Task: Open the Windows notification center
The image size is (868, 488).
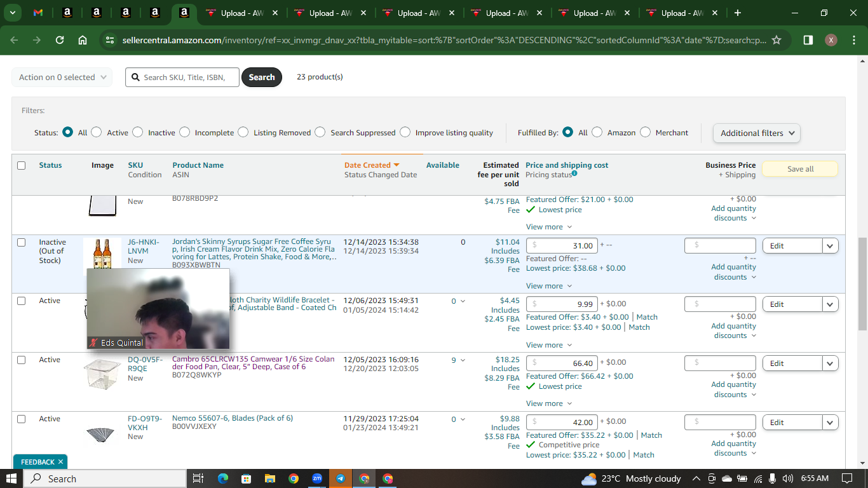Action: coord(847,478)
